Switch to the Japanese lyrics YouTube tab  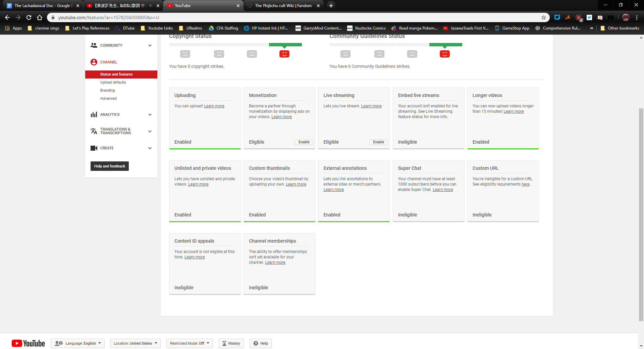123,6
